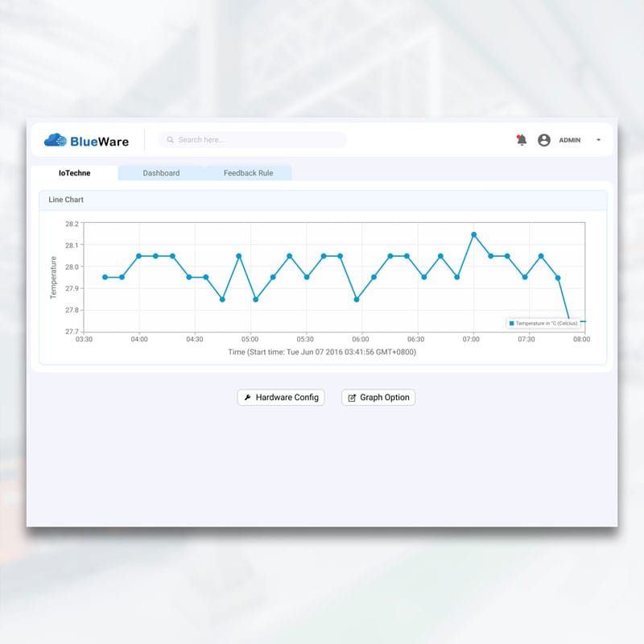Switch to the IoTechne tab
The image size is (644, 644).
click(x=74, y=173)
